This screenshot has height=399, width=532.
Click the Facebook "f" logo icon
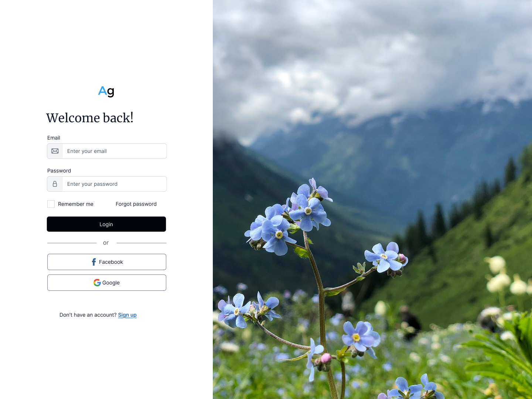(x=94, y=262)
